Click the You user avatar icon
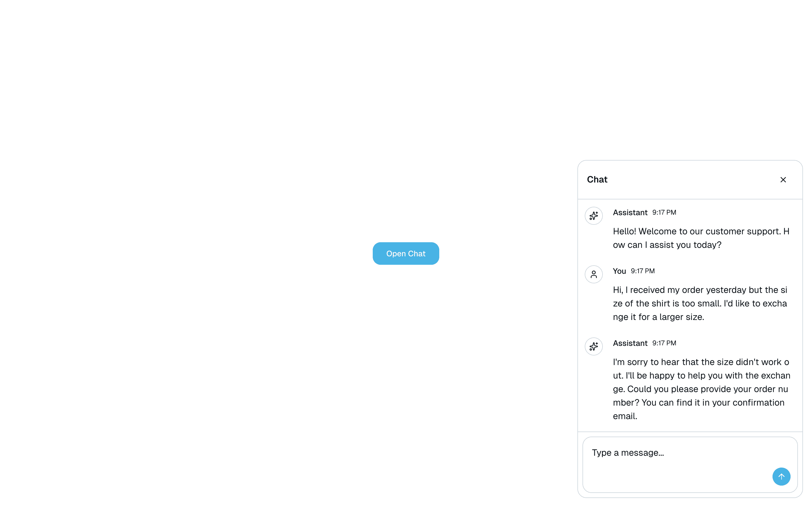The width and height of the screenshot is (812, 507). [x=593, y=274]
